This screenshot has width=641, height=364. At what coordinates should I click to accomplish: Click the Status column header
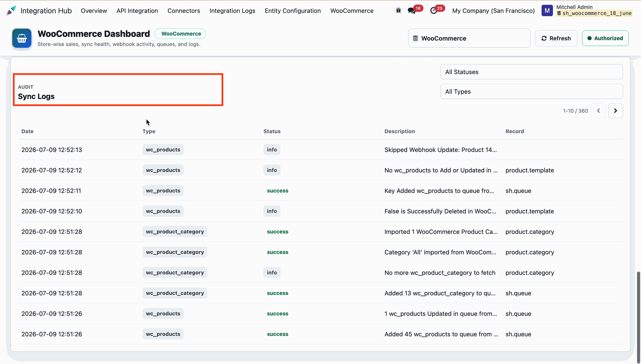(x=272, y=131)
